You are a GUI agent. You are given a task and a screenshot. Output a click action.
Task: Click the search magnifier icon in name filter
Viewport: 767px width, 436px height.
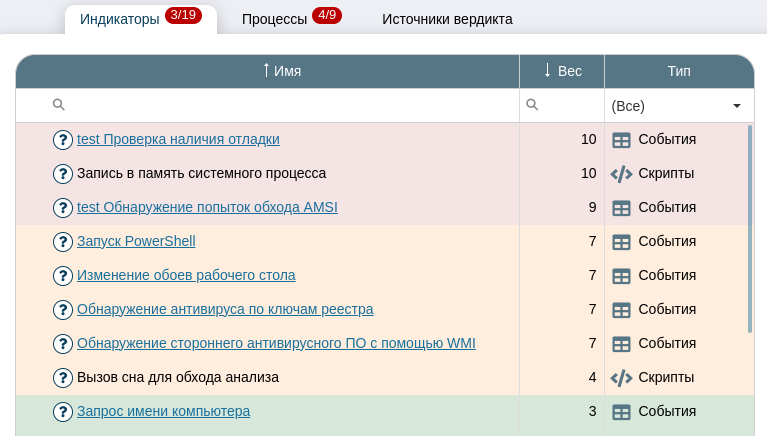[x=58, y=105]
